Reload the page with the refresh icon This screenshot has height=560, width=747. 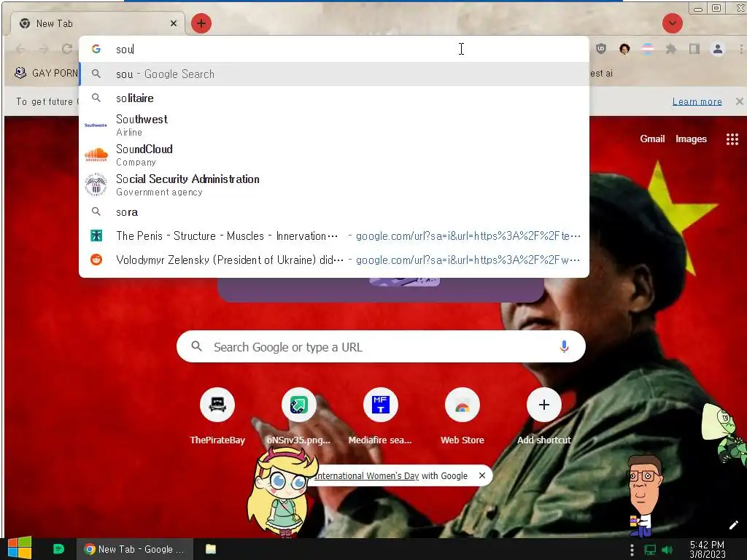tap(66, 49)
